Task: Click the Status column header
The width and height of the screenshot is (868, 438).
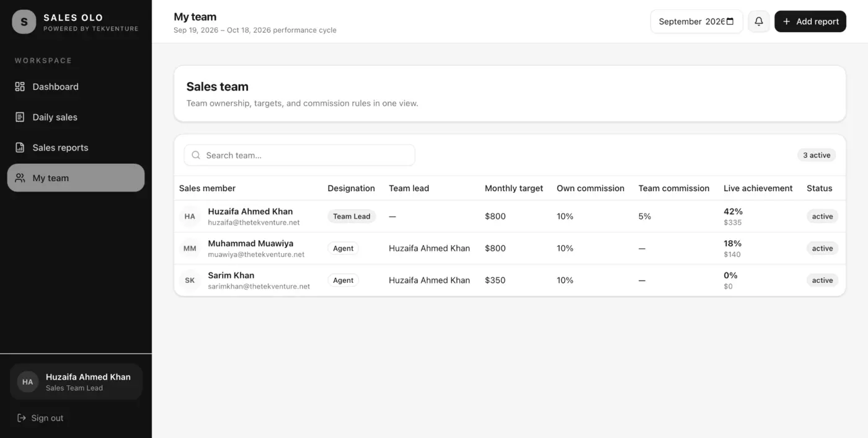Action: (x=819, y=189)
